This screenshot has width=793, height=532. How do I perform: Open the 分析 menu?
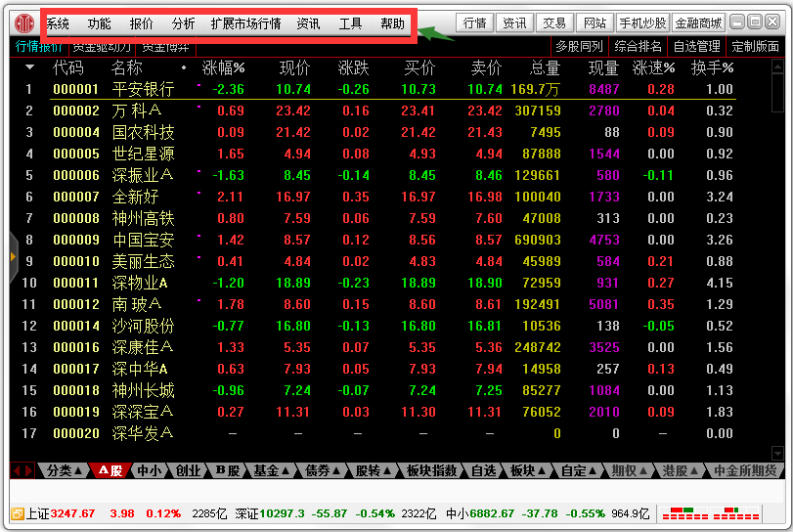tap(183, 23)
